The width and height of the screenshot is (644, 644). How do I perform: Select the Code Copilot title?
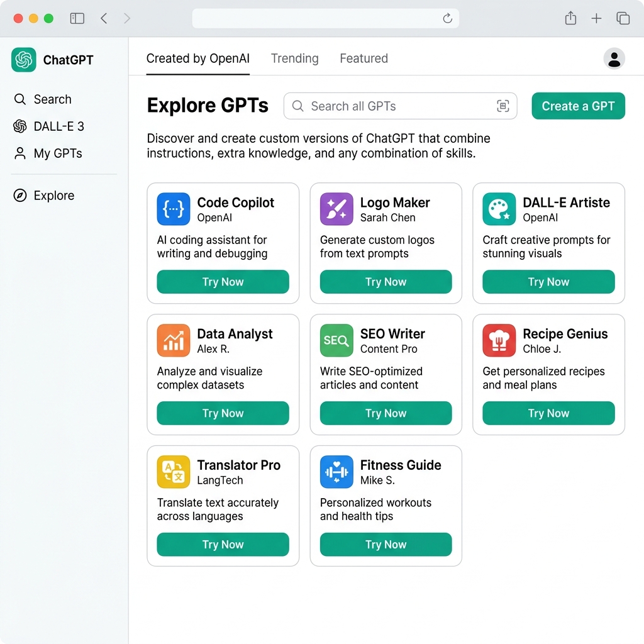pyautogui.click(x=235, y=203)
